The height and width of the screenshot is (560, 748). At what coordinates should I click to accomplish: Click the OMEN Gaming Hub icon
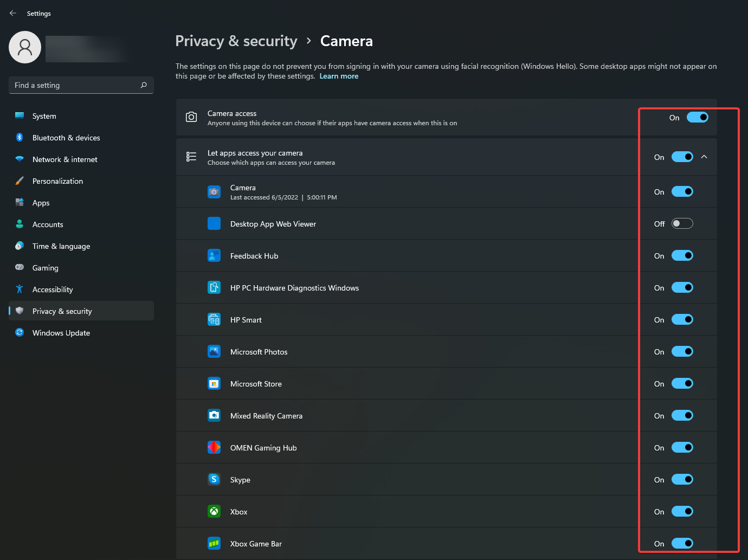tap(214, 447)
